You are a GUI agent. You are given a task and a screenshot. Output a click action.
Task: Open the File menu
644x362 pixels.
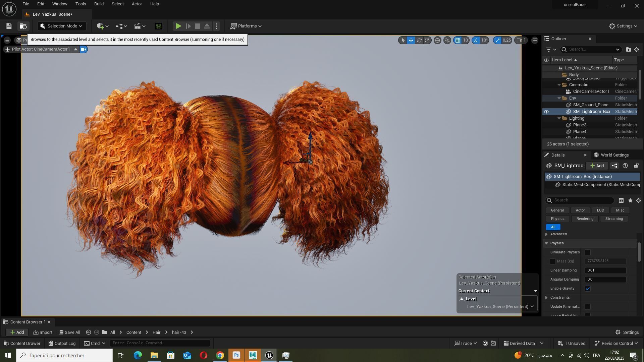(25, 4)
